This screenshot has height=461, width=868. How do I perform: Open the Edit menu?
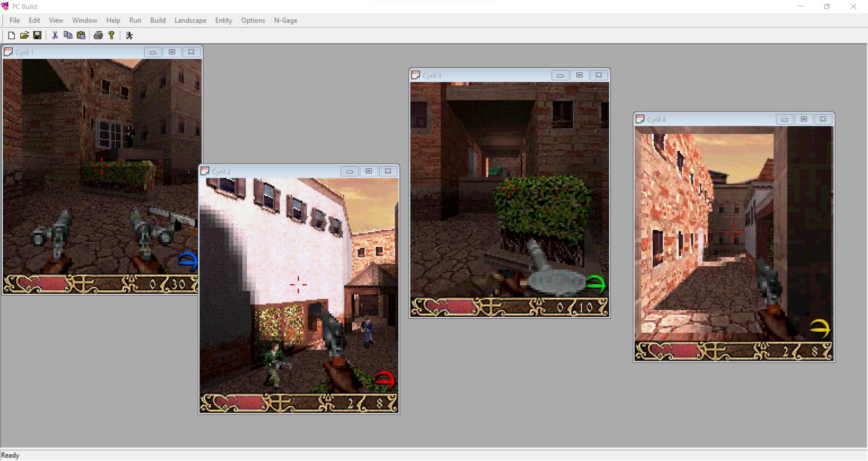click(34, 20)
